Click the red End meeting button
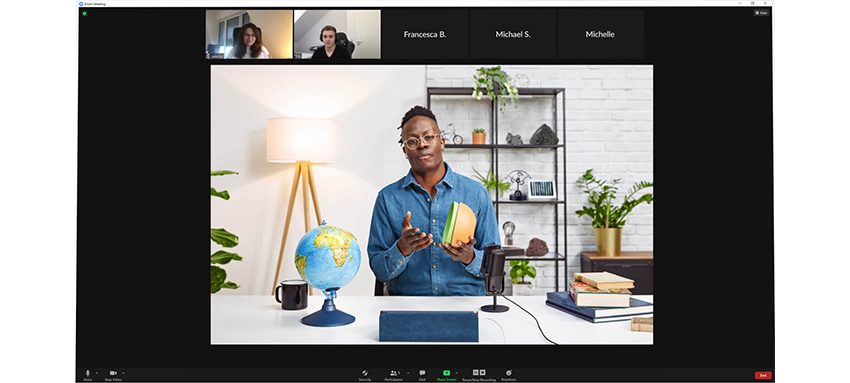 (763, 375)
